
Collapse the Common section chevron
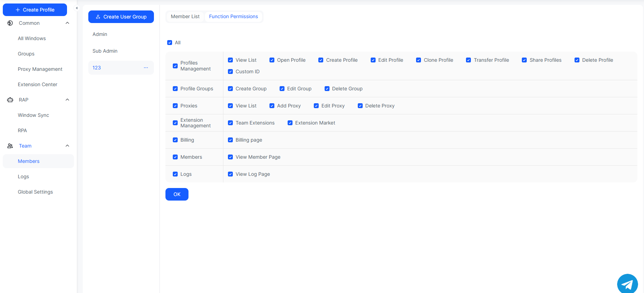coord(67,23)
